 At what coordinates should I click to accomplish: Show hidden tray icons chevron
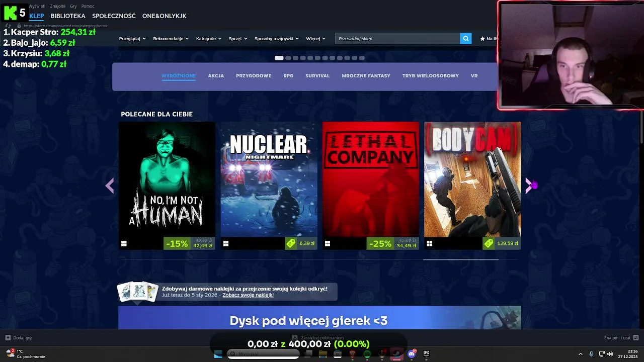[580, 354]
